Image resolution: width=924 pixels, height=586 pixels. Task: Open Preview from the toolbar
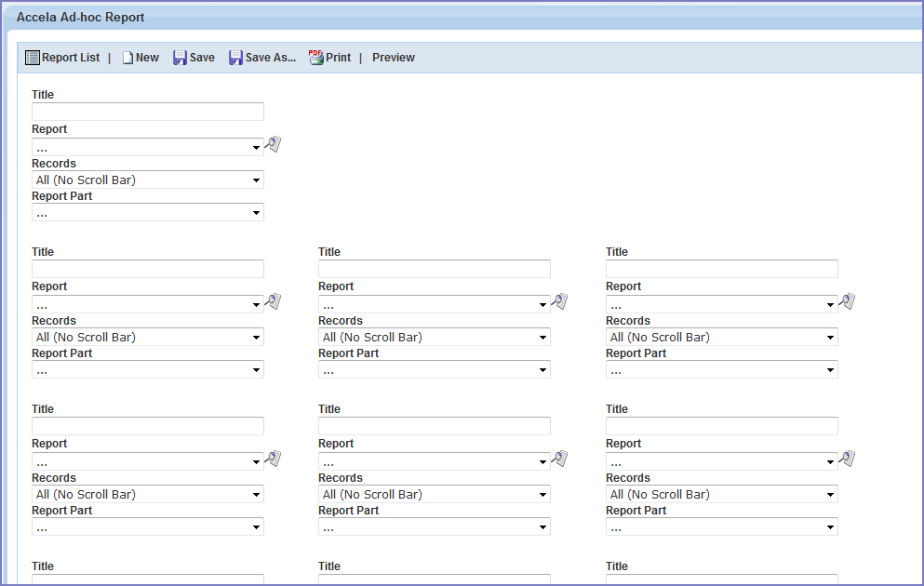(x=393, y=58)
